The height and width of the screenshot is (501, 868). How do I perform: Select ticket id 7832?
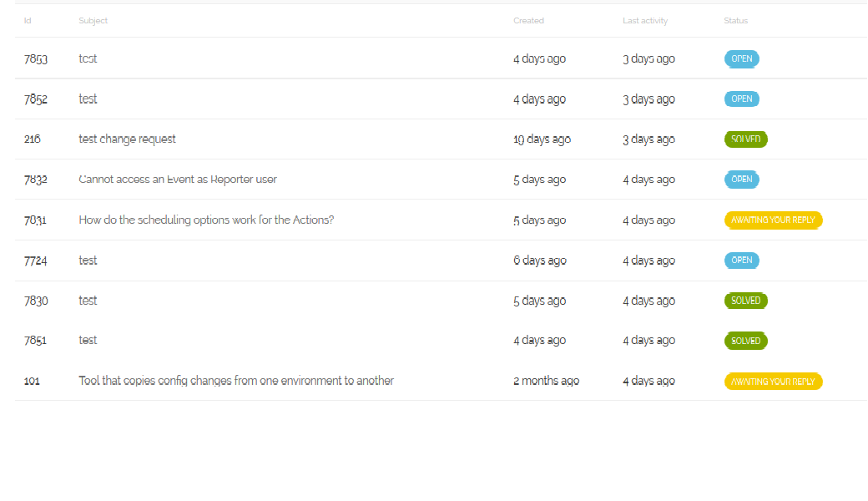(36, 180)
